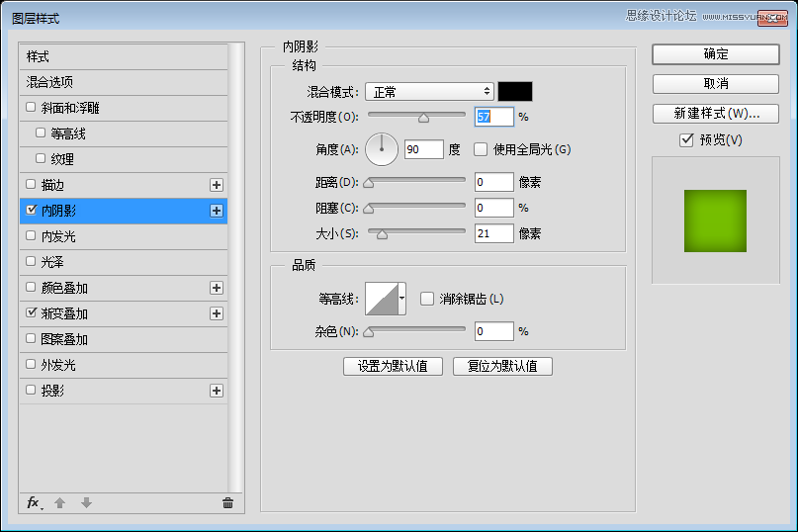798x532 pixels.
Task: Open the 等高线 contour picker arrow
Action: [402, 299]
